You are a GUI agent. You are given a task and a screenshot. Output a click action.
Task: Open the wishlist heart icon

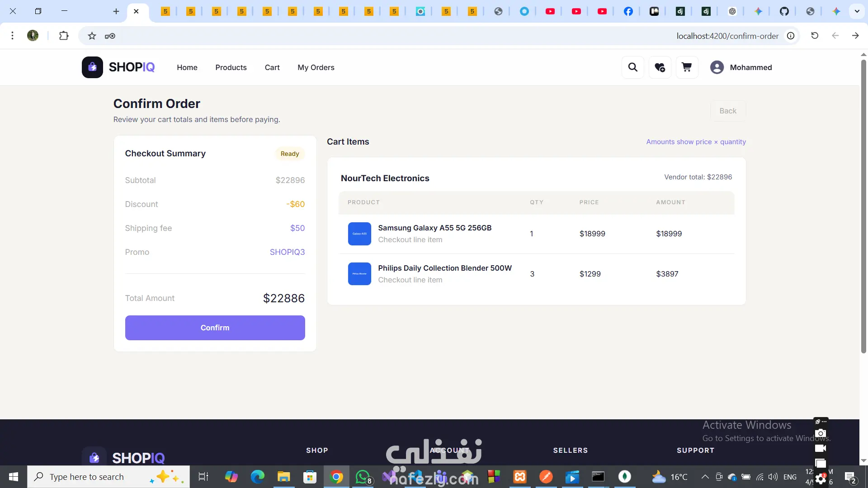coord(660,67)
